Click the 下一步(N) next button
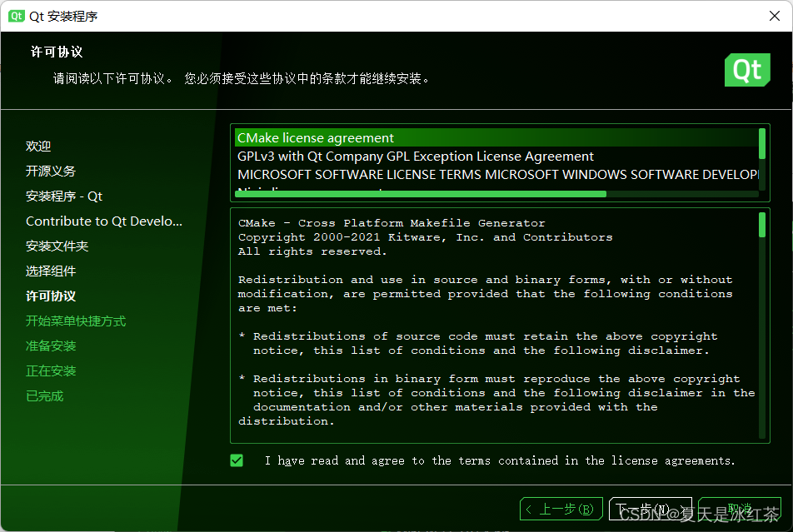 (651, 509)
